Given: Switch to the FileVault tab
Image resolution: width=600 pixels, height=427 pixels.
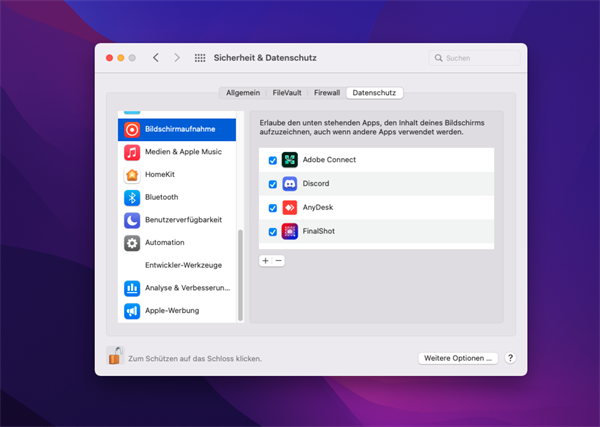Looking at the screenshot, I should click(288, 92).
